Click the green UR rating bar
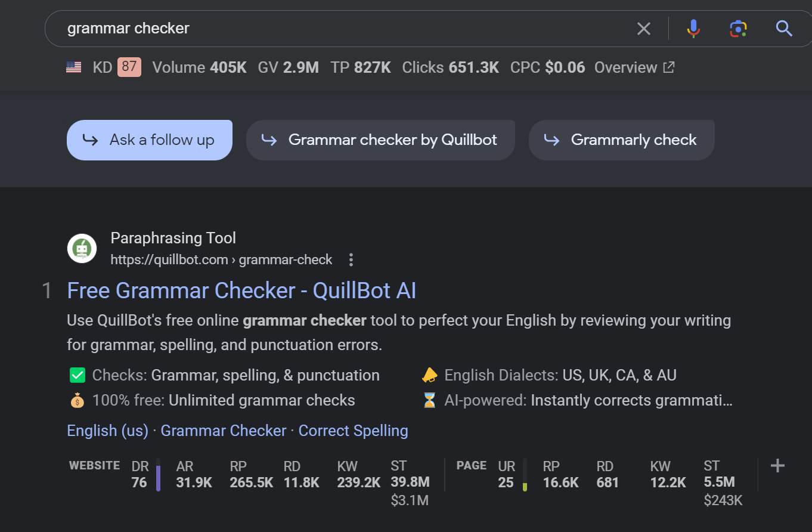The width and height of the screenshot is (812, 532). (x=525, y=475)
